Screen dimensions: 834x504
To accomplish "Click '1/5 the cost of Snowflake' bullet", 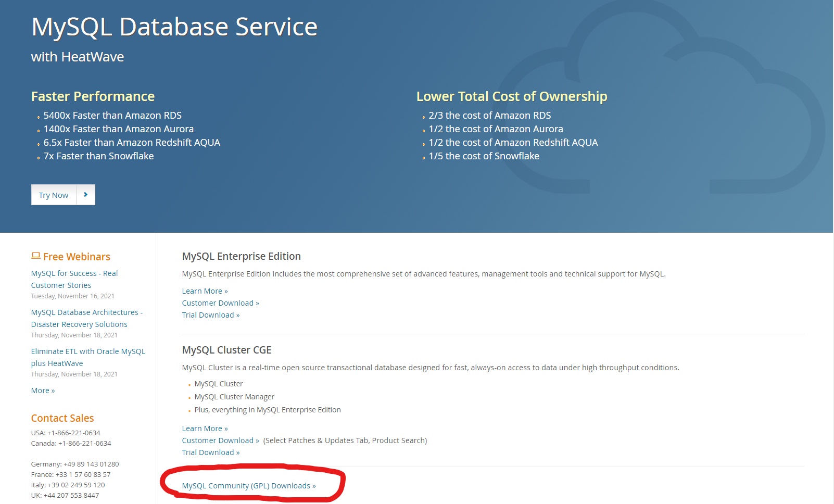I will [484, 156].
